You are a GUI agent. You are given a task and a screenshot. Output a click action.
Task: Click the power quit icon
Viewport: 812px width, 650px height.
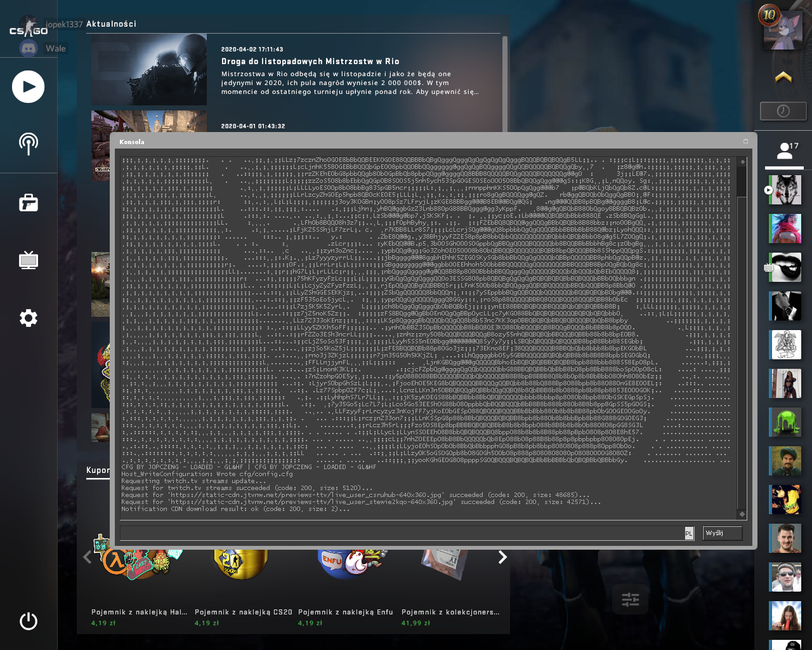29,621
